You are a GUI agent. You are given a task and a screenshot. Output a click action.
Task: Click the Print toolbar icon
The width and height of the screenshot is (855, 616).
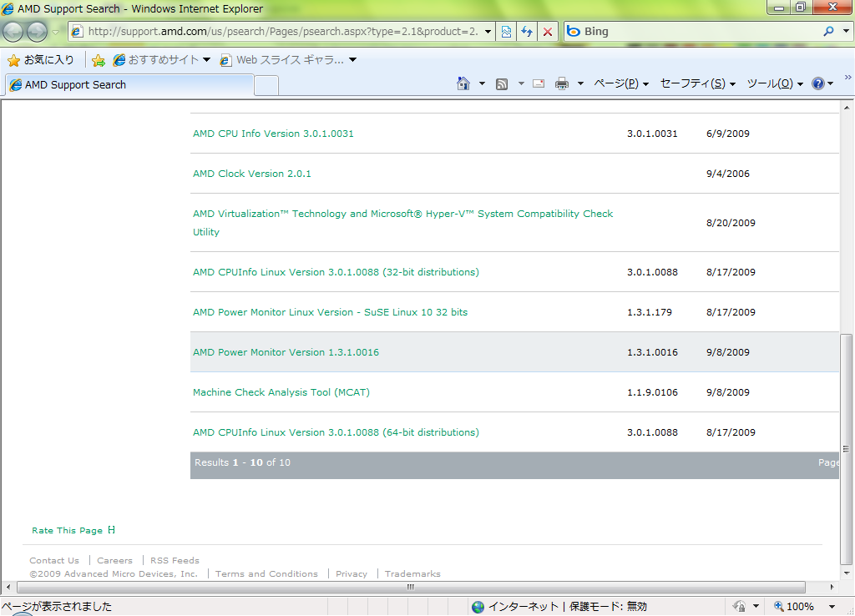coord(562,83)
